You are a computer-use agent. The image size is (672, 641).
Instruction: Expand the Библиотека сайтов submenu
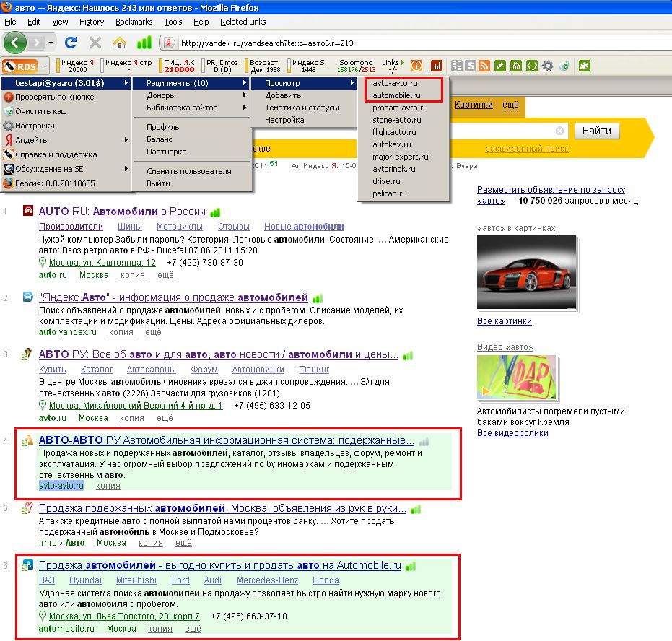click(x=191, y=108)
